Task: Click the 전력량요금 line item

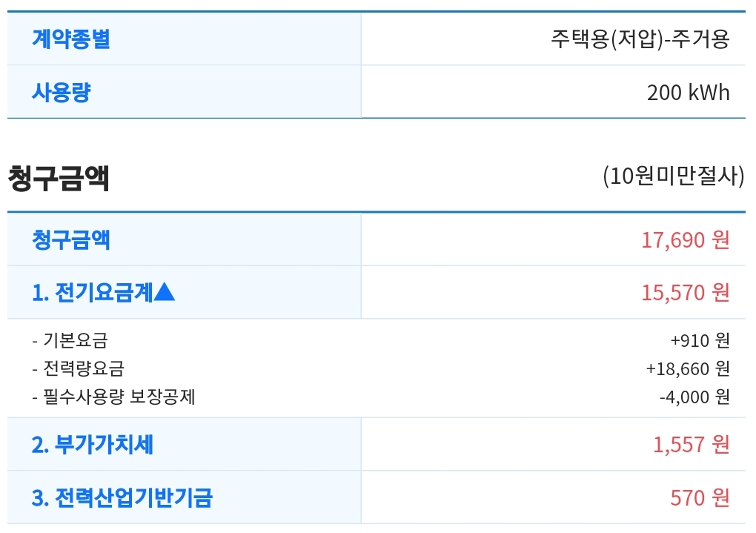Action: (x=83, y=368)
